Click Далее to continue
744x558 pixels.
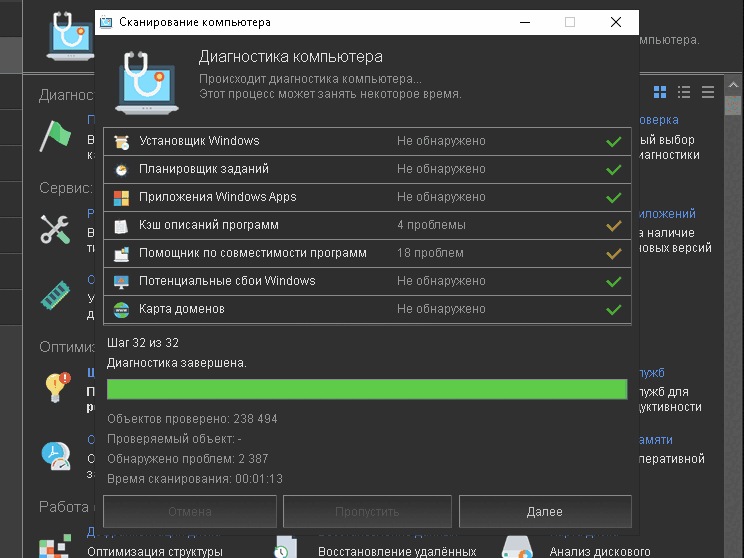click(545, 512)
